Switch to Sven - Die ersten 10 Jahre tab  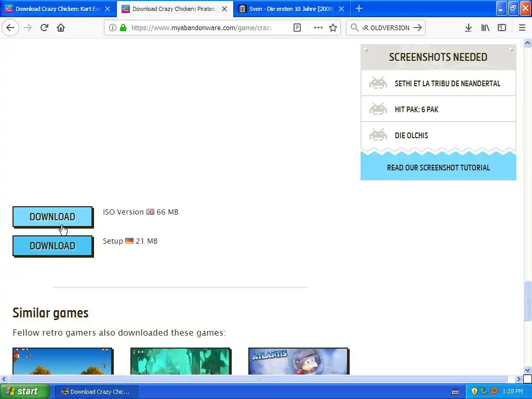(292, 9)
